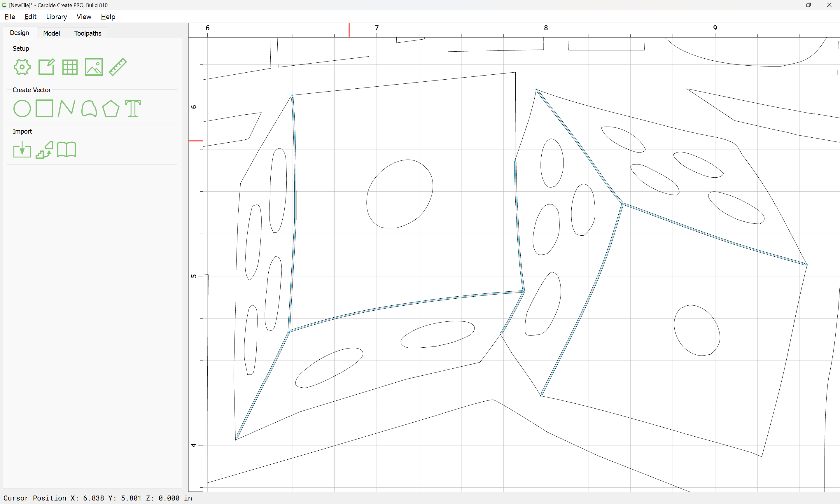Viewport: 840px width, 504px height.
Task: Select the Rectangle vector tool
Action: coord(44,108)
